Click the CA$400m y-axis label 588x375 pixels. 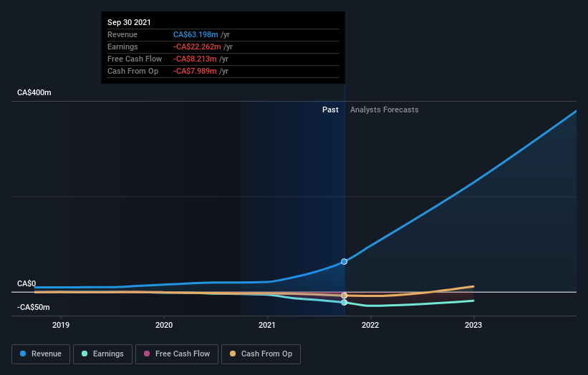34,92
